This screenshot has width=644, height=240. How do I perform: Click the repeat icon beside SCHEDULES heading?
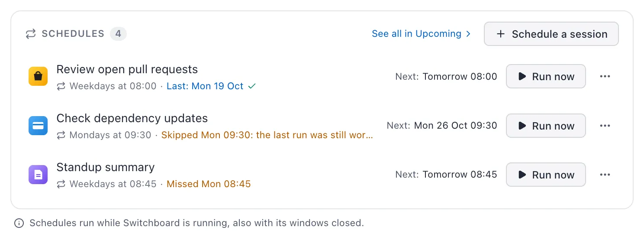pos(31,34)
